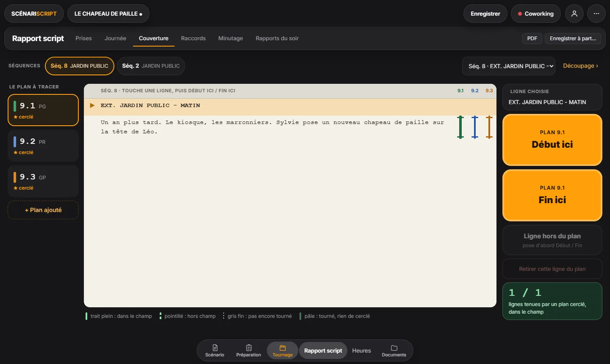Click the SCÉNARISCRIPT logo
This screenshot has height=364, width=610.
coord(34,14)
